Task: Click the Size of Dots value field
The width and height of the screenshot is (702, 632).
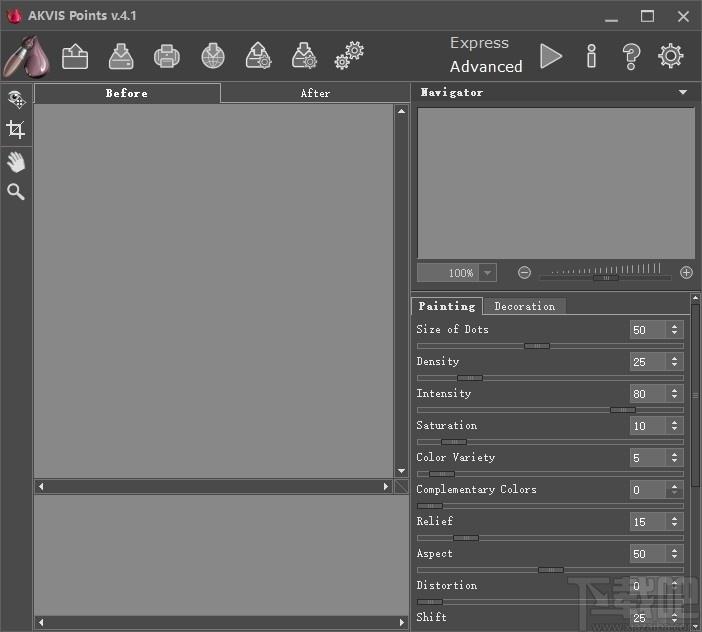Action: click(x=647, y=330)
